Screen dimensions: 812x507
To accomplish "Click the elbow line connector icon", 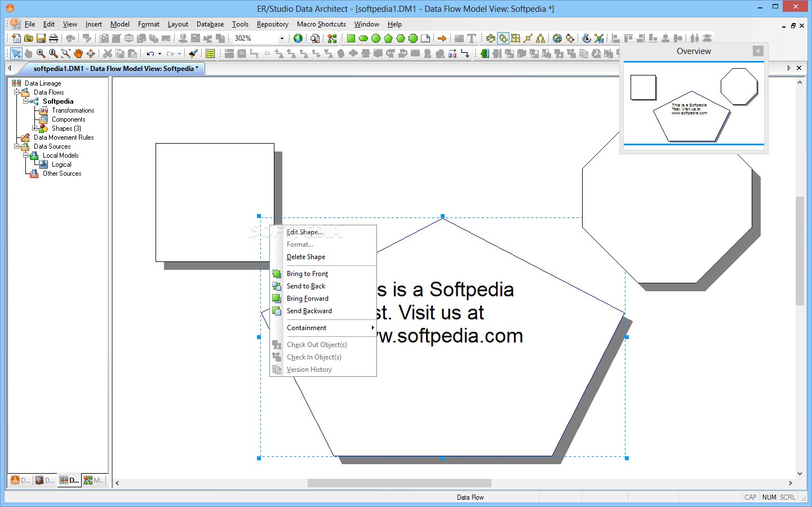I will 465,54.
